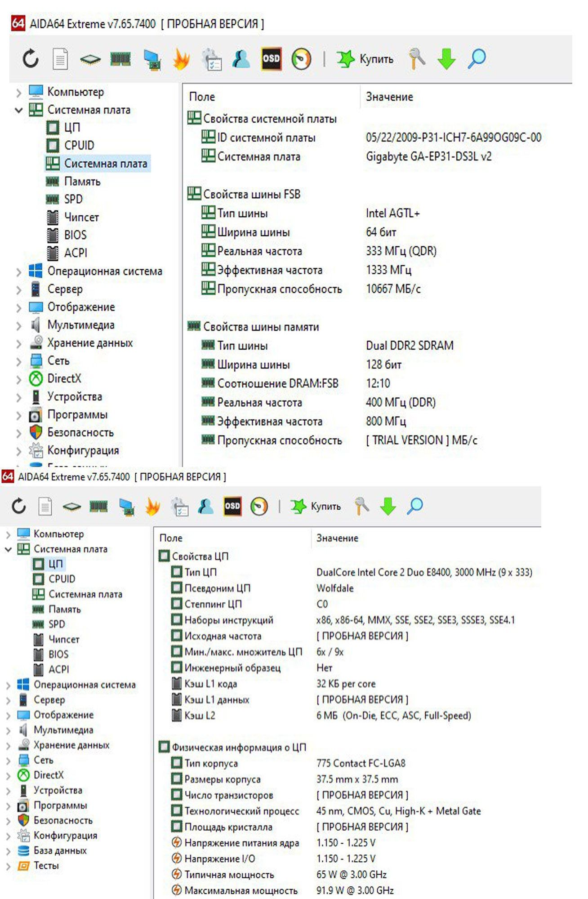Click Значение column header in upper window
588x899 pixels.
(x=389, y=97)
